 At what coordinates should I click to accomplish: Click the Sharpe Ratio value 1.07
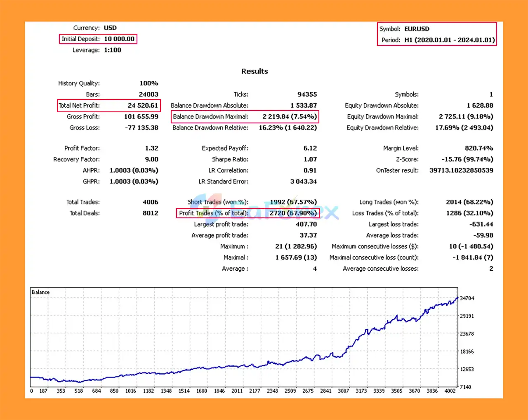pyautogui.click(x=310, y=159)
